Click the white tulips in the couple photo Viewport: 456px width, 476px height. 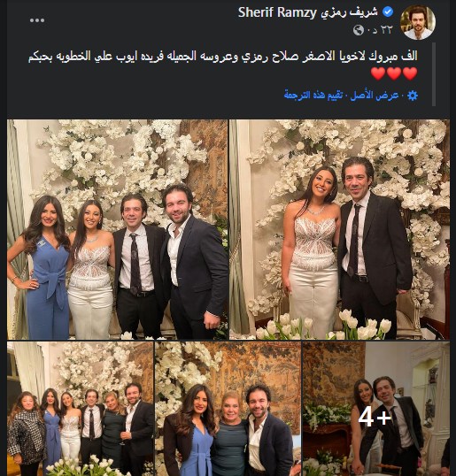[323, 327]
